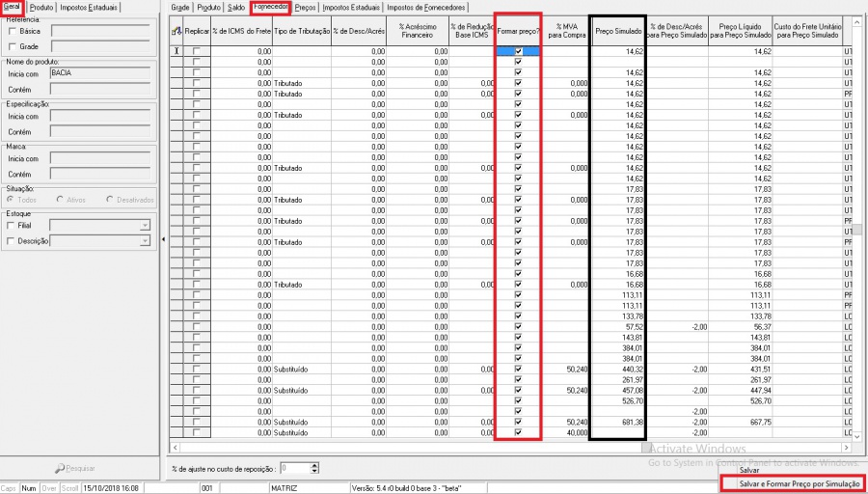Select the Produto tab in left panel
The width and height of the screenshot is (868, 494).
(41, 7)
